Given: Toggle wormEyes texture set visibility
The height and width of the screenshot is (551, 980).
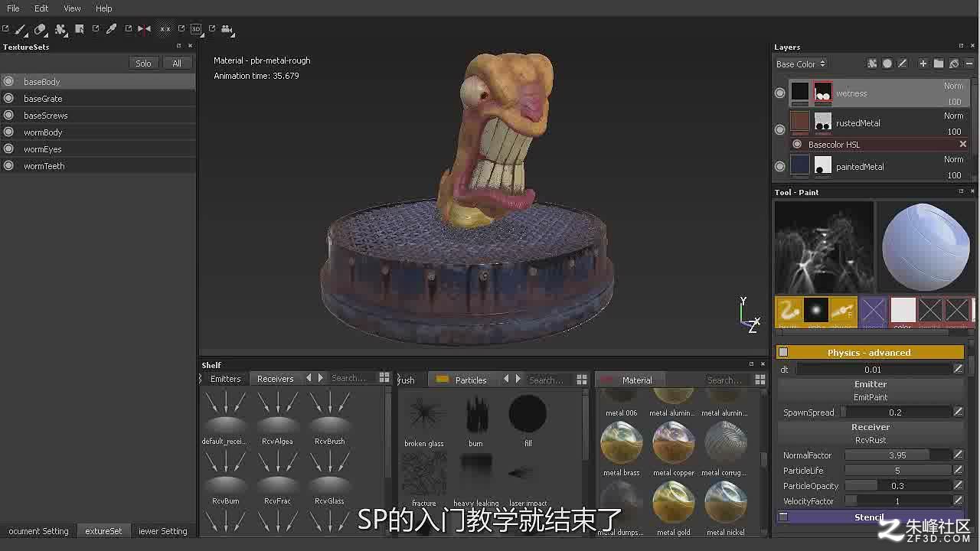Looking at the screenshot, I should tap(8, 148).
